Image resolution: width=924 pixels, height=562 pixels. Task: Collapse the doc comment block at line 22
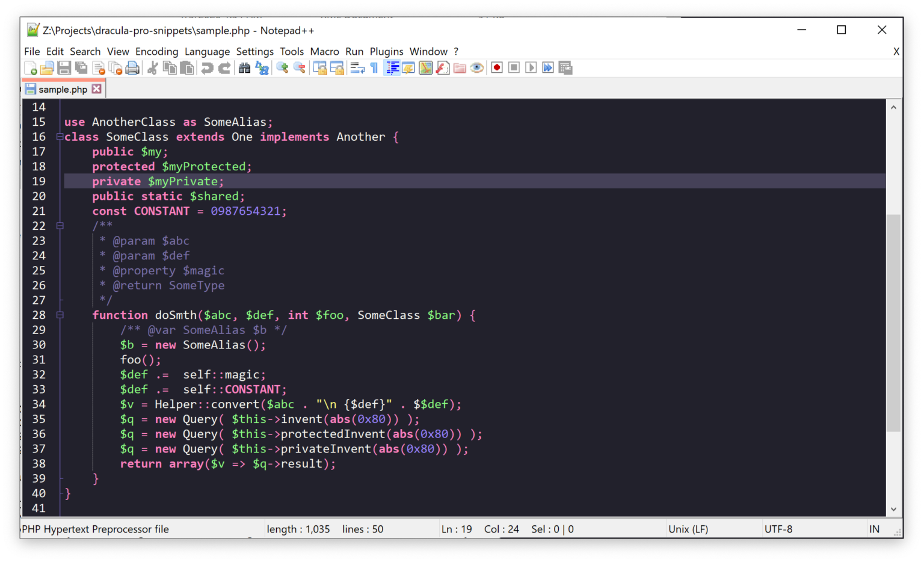60,226
